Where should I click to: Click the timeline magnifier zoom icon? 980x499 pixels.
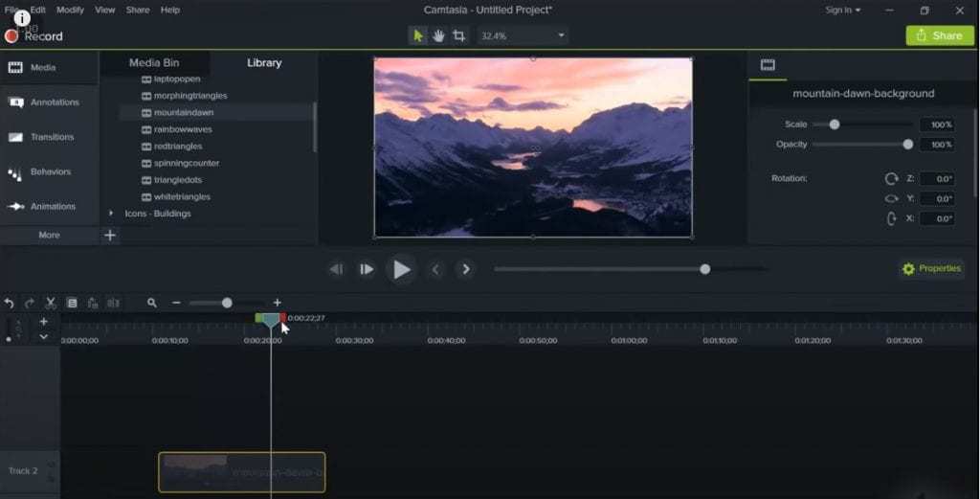pos(152,303)
